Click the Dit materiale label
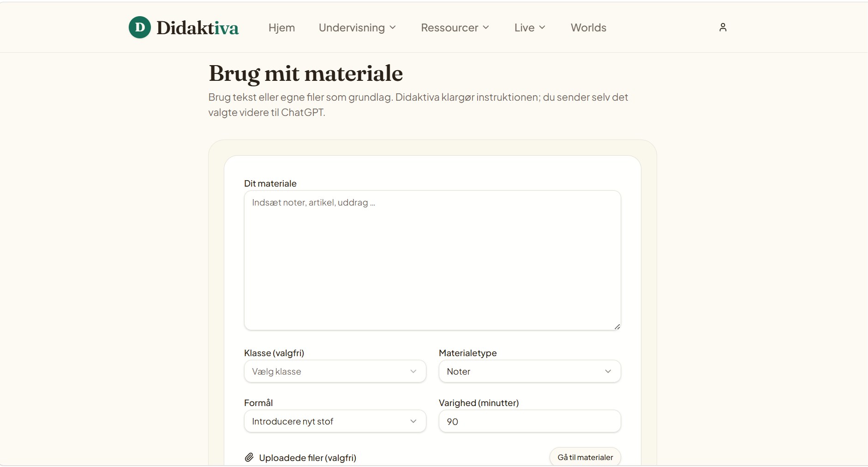The height and width of the screenshot is (467, 868). pos(270,183)
